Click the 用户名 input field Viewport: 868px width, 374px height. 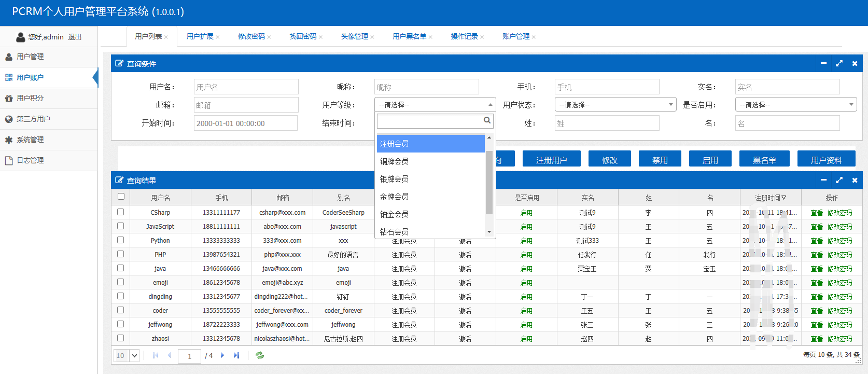246,87
